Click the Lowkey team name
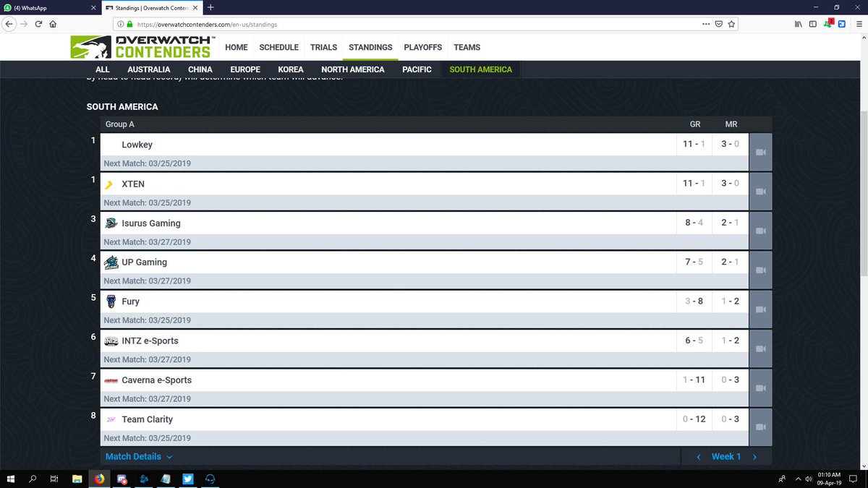The width and height of the screenshot is (868, 488). [x=137, y=145]
